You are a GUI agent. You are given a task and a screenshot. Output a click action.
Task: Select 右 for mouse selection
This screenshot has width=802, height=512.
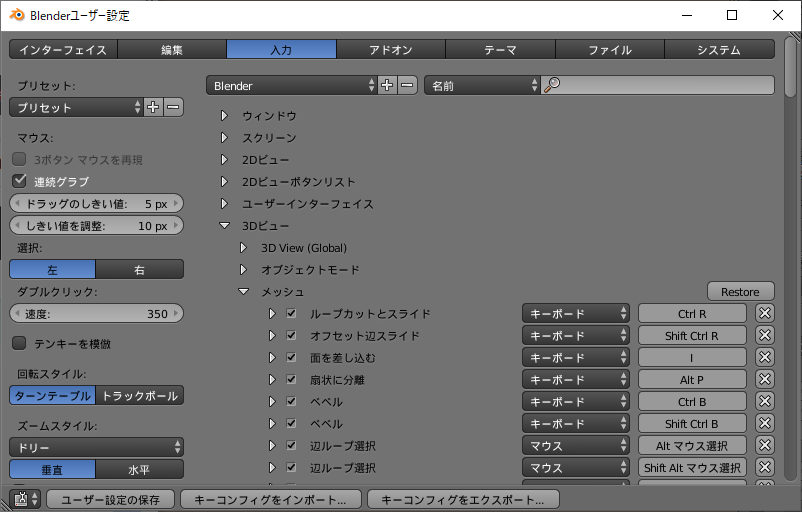[x=140, y=270]
